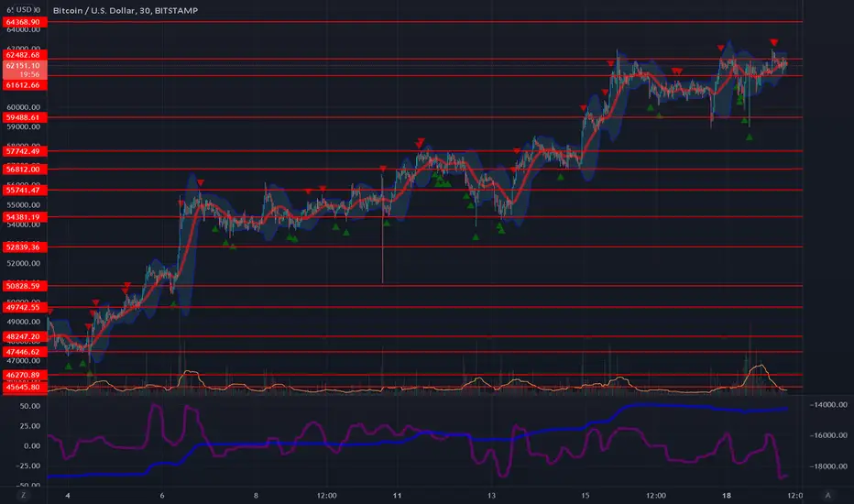
Task: Select the 64368.90 red price level label
Action: point(24,22)
